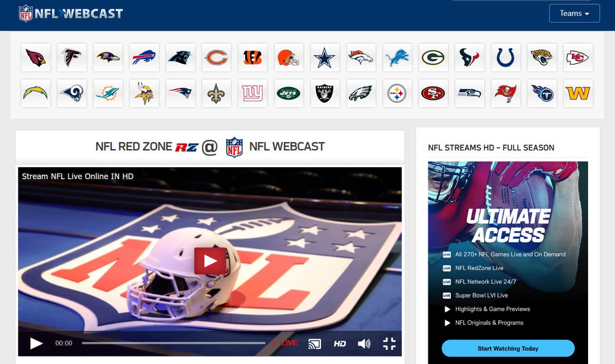Click 'Highlights & Game Previews' text
The image size is (615, 364).
492,309
